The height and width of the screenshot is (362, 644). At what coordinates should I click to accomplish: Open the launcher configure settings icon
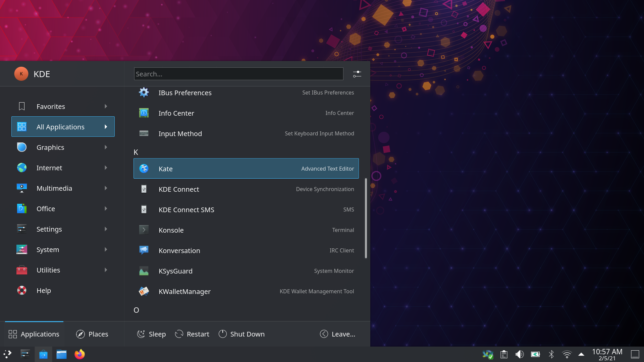click(357, 74)
